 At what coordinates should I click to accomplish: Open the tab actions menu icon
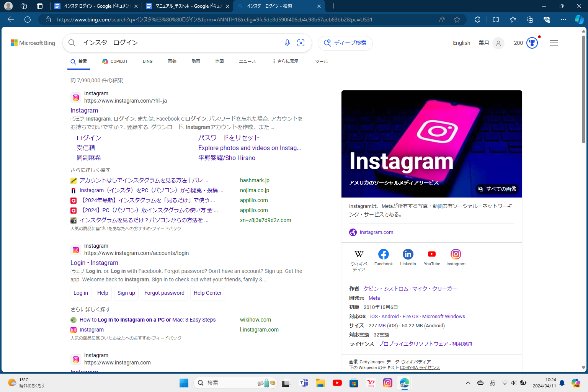point(40,6)
